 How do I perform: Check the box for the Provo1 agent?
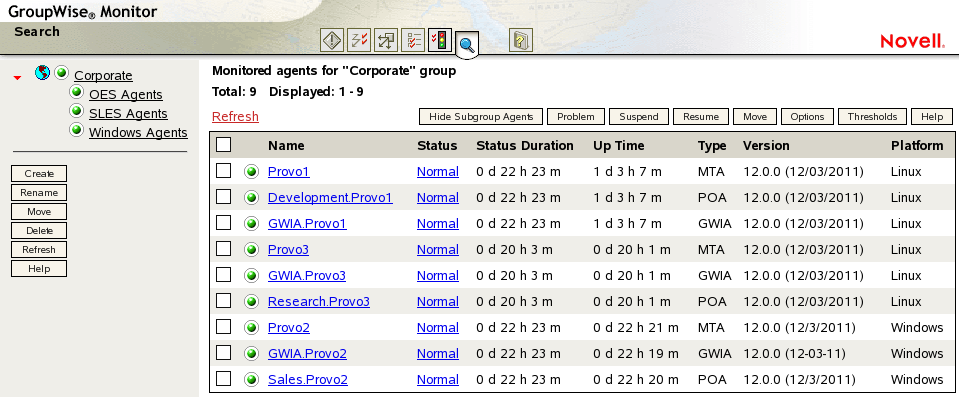pyautogui.click(x=224, y=171)
